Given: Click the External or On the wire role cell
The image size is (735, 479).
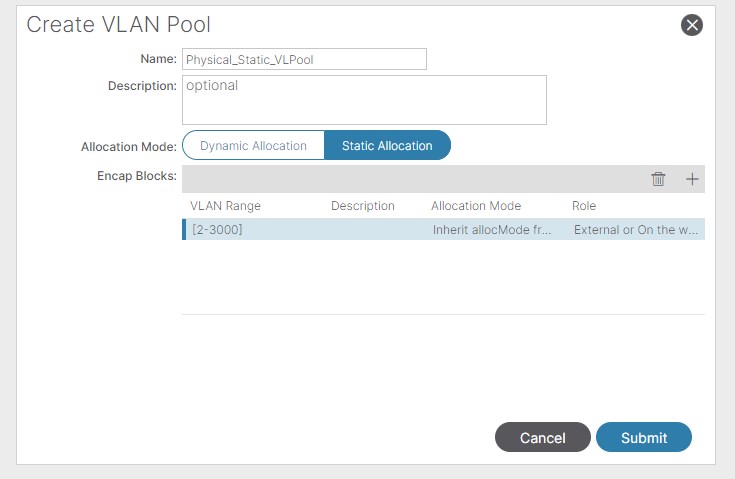Looking at the screenshot, I should [636, 230].
